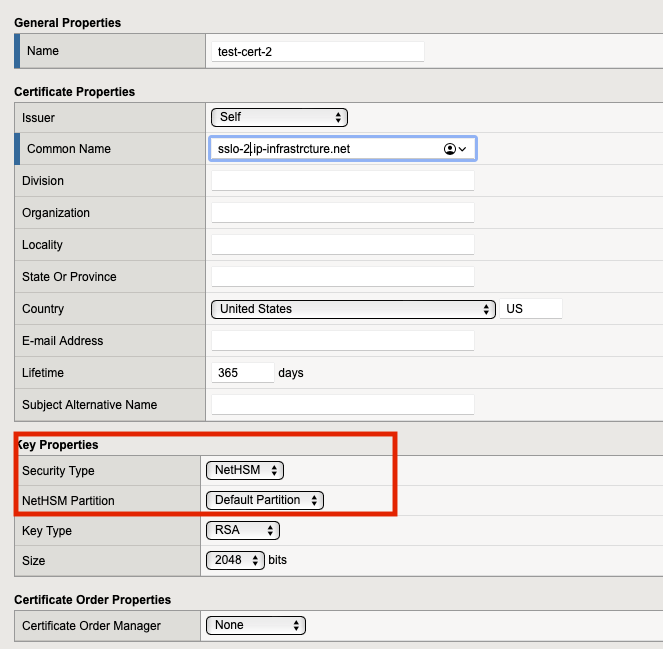The width and height of the screenshot is (663, 649).
Task: Click the country code field showing US
Action: (x=531, y=309)
